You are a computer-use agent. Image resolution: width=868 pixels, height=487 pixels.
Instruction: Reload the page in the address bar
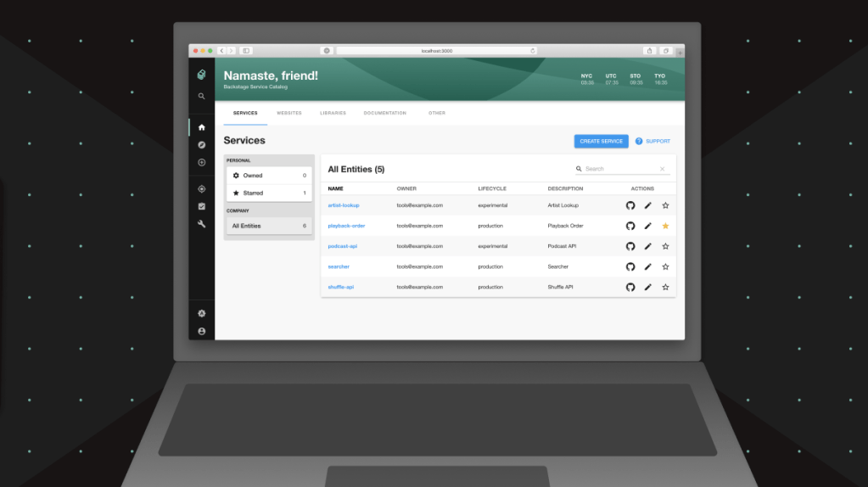(533, 51)
